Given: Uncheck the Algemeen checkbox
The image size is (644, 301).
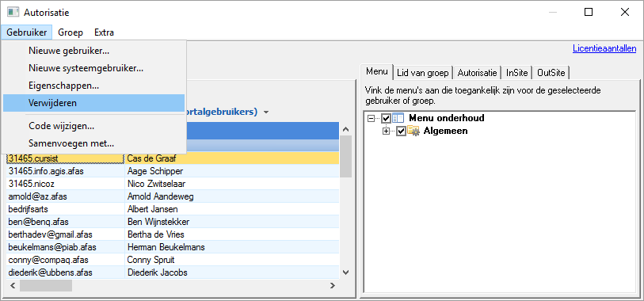Looking at the screenshot, I should (402, 131).
